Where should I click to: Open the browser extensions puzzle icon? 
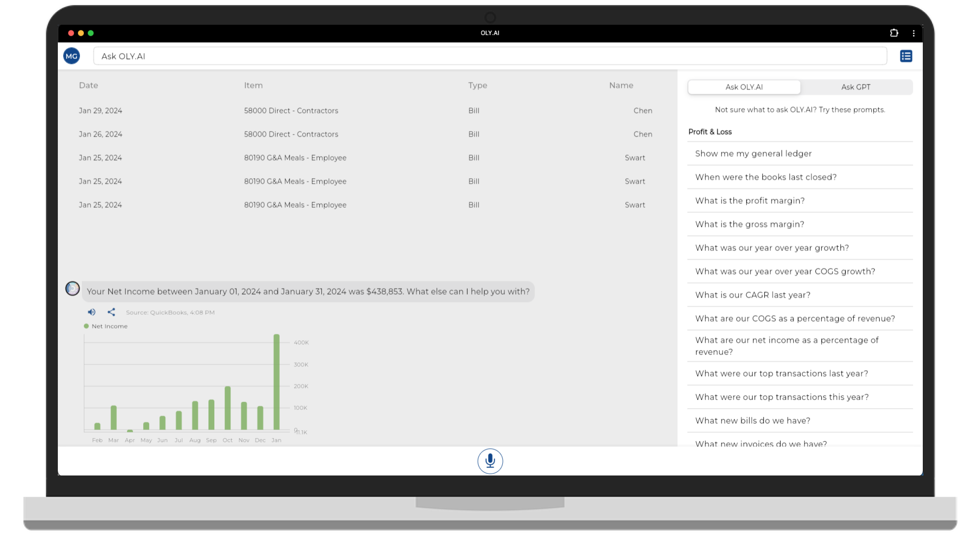894,33
